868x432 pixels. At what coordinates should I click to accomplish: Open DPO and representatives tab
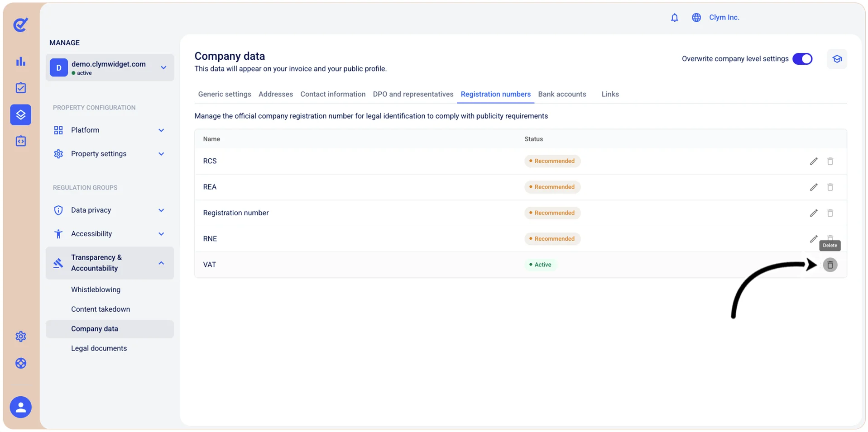pyautogui.click(x=413, y=94)
